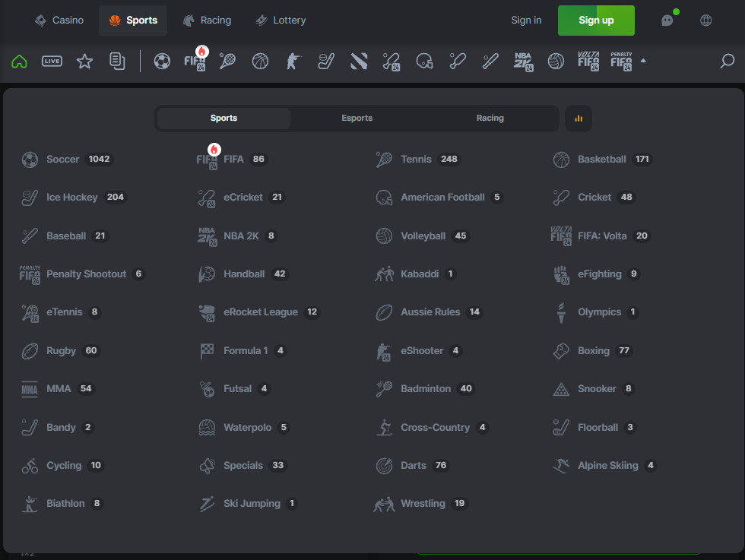Open the tennis racket icon in toolbar

(x=227, y=62)
